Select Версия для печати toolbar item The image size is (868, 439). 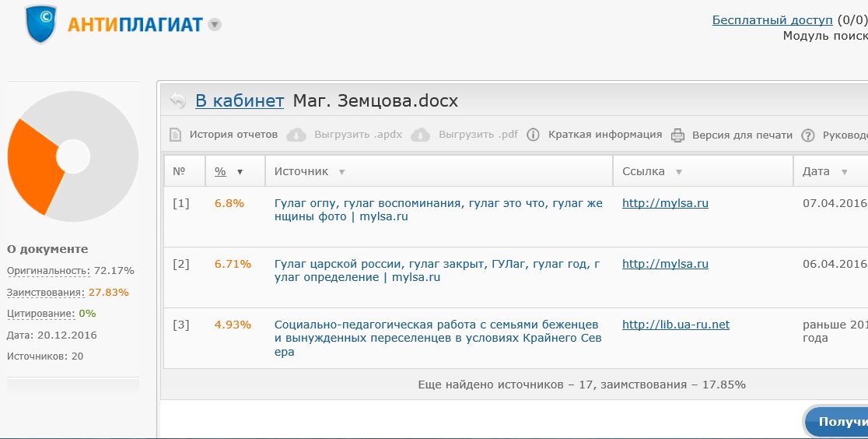[x=742, y=135]
